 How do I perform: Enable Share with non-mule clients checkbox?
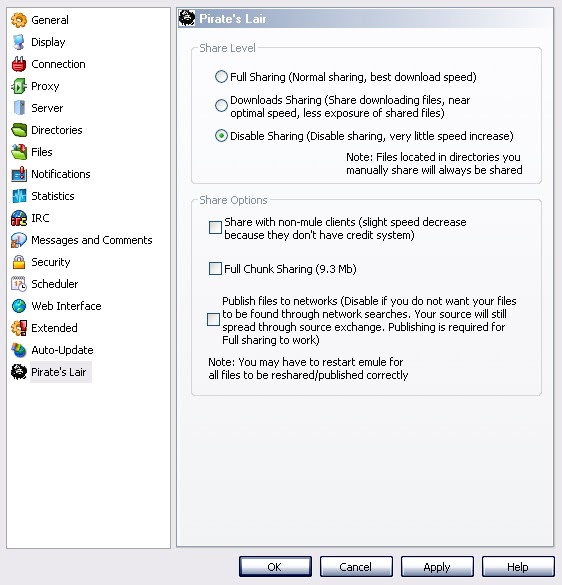pyautogui.click(x=215, y=227)
